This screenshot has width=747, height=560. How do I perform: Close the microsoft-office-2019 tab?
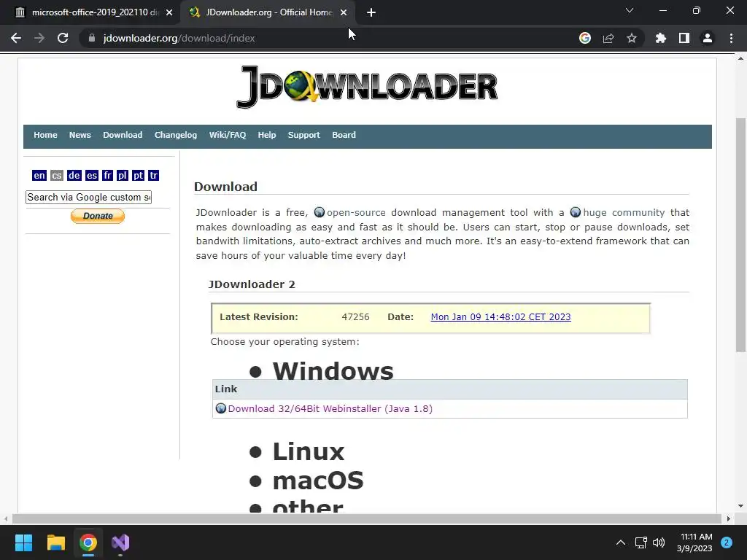point(169,12)
